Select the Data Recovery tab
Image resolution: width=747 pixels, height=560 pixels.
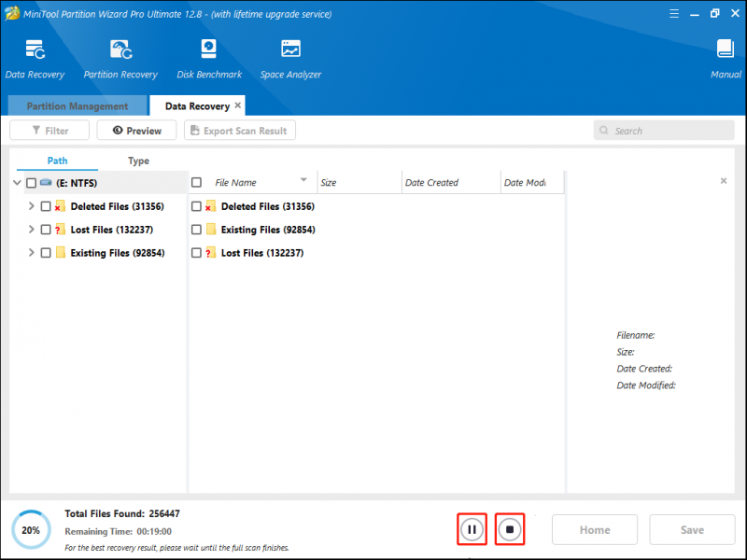pos(197,105)
